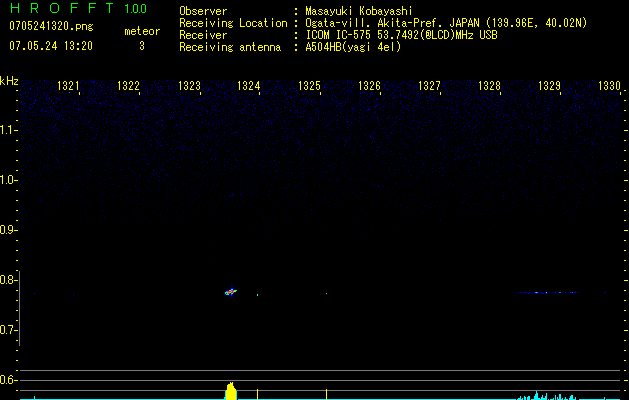Click the Observer field label

[x=203, y=11]
